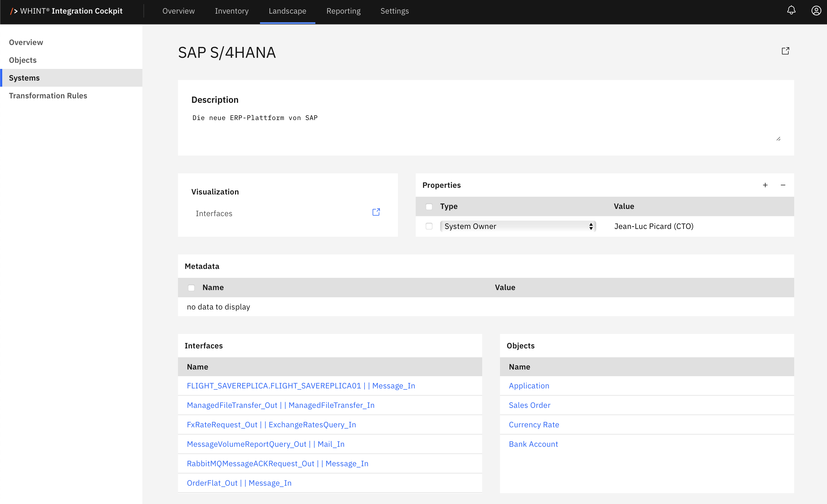This screenshot has width=827, height=504.
Task: Select Objects in the left sidebar
Action: (71, 60)
